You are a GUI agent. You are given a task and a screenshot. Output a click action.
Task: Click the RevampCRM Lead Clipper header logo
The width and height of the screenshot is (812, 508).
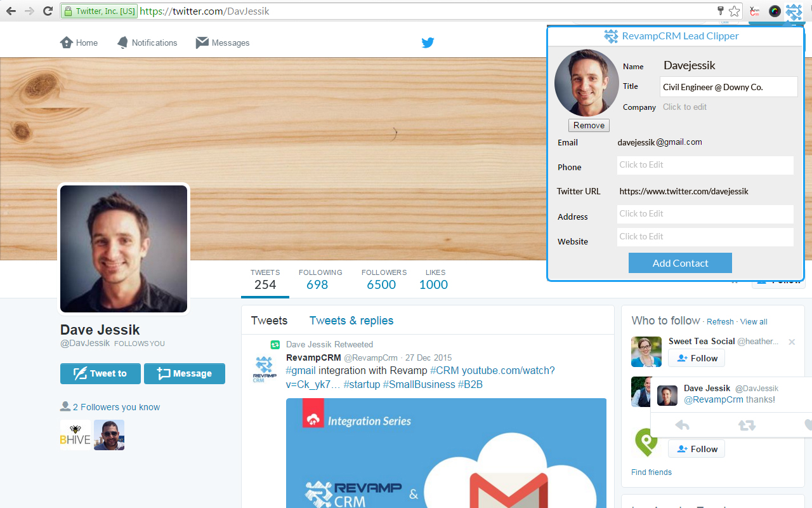611,36
